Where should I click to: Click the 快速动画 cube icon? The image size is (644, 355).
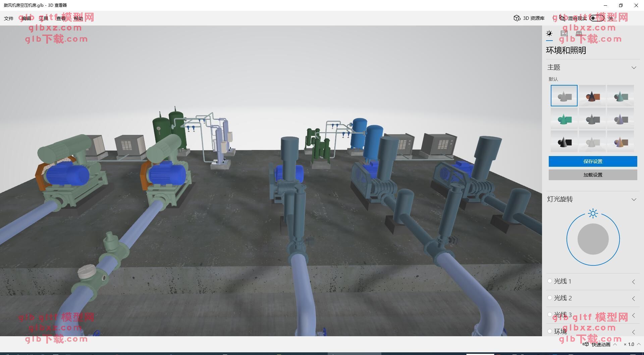tap(586, 344)
